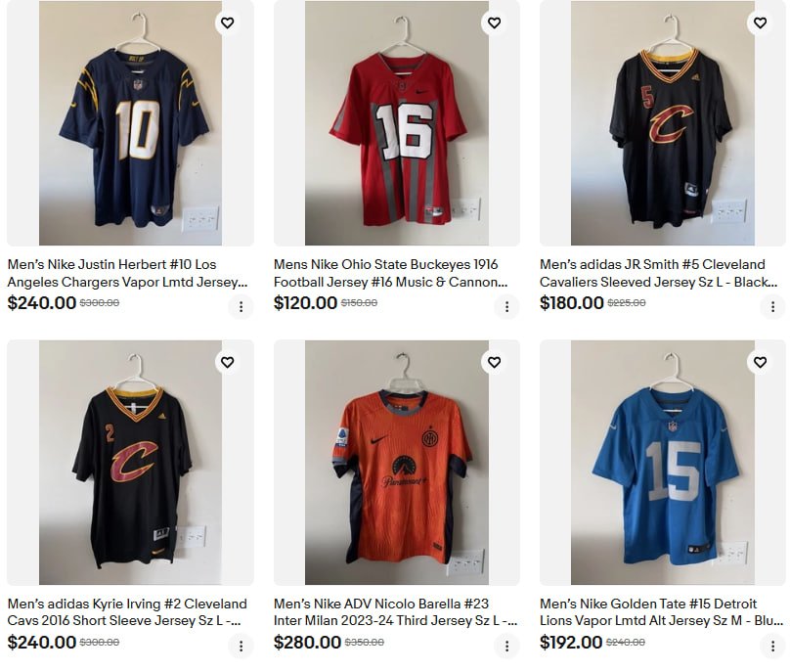
Task: View the orange Inter Milan jersey photo
Action: (x=396, y=465)
